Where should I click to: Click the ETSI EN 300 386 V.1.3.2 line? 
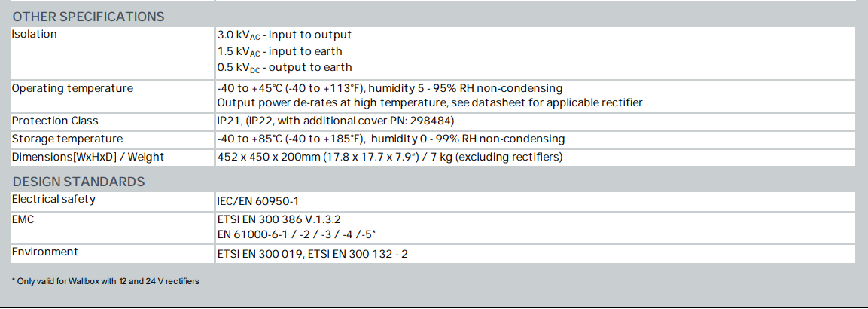point(279,219)
